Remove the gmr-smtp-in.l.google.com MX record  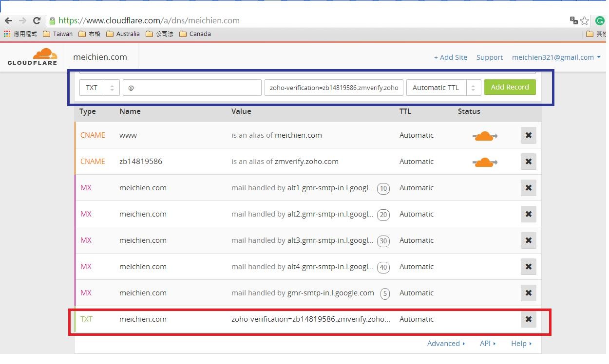[x=529, y=293]
